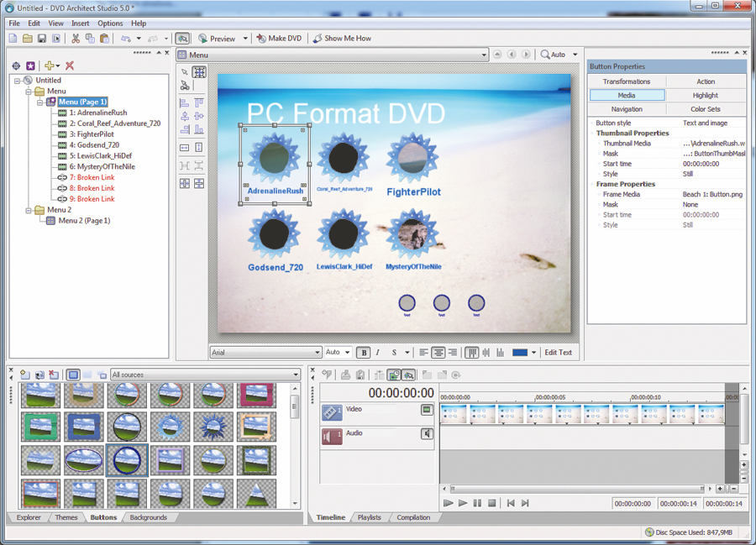
Task: Click the Edit Text button
Action: click(558, 353)
